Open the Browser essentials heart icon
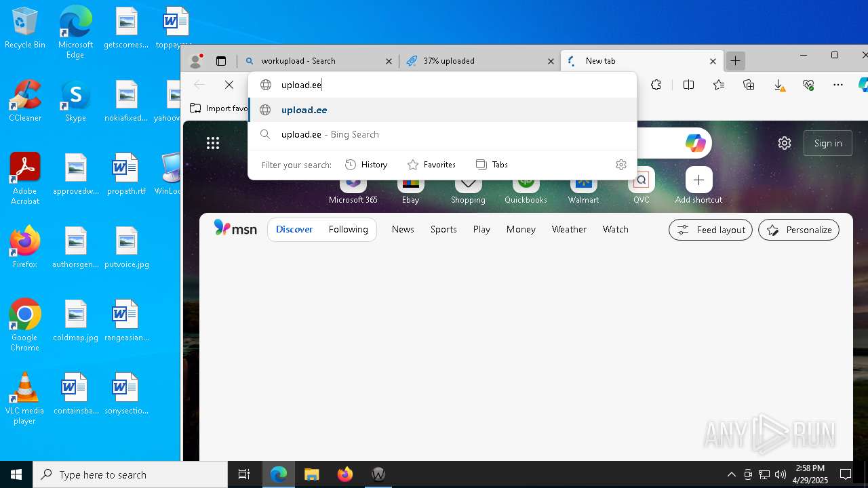 coord(808,85)
